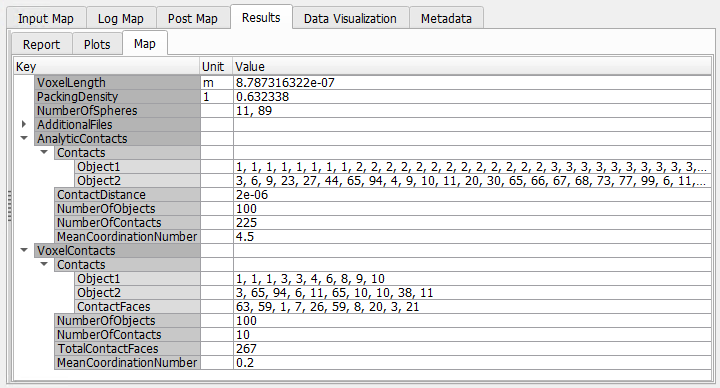The width and height of the screenshot is (720, 388).
Task: Open the Plots sub-tab
Action: 97,44
